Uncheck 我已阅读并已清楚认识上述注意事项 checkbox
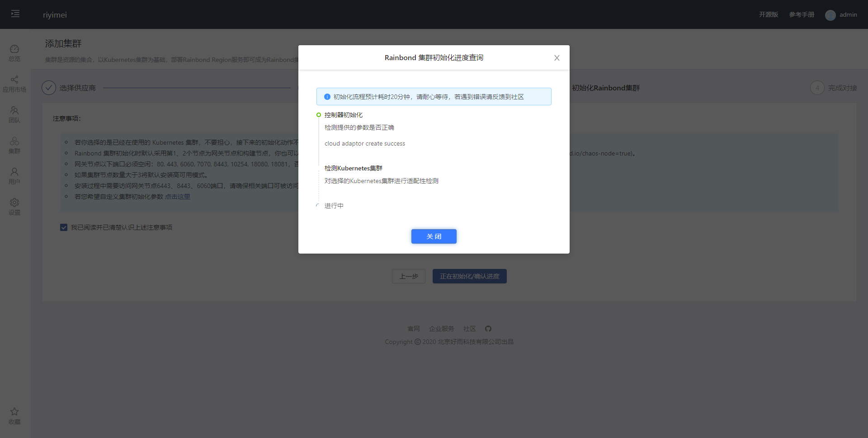Screen dimensions: 868x438 coord(64,227)
